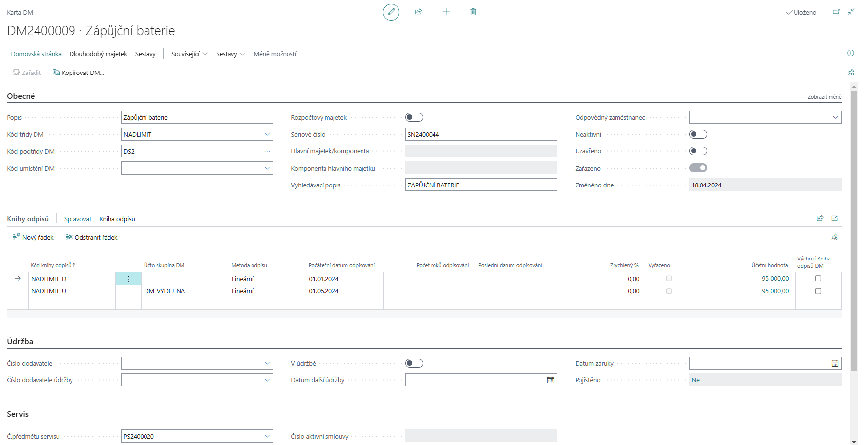Open card in new window icon
868x445 pixels.
836,12
